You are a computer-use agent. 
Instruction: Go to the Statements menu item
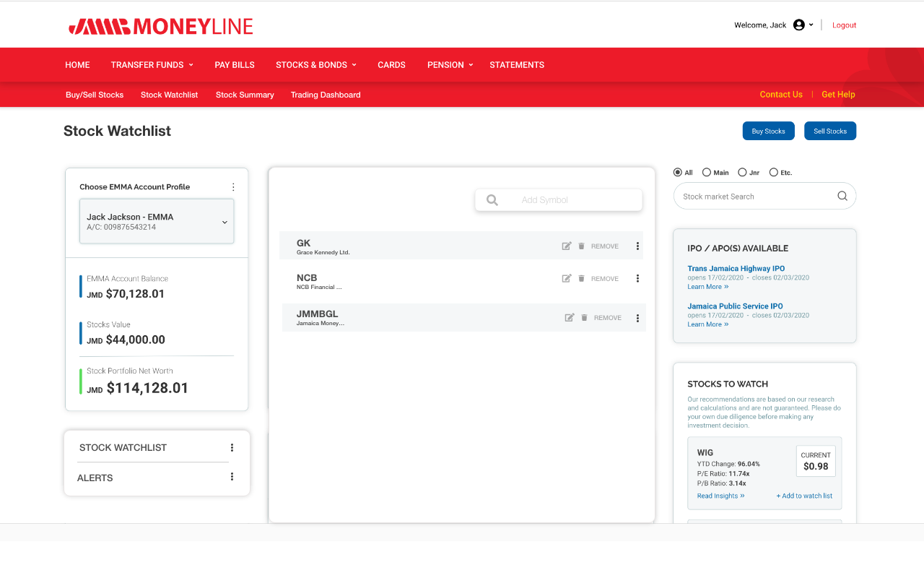517,64
